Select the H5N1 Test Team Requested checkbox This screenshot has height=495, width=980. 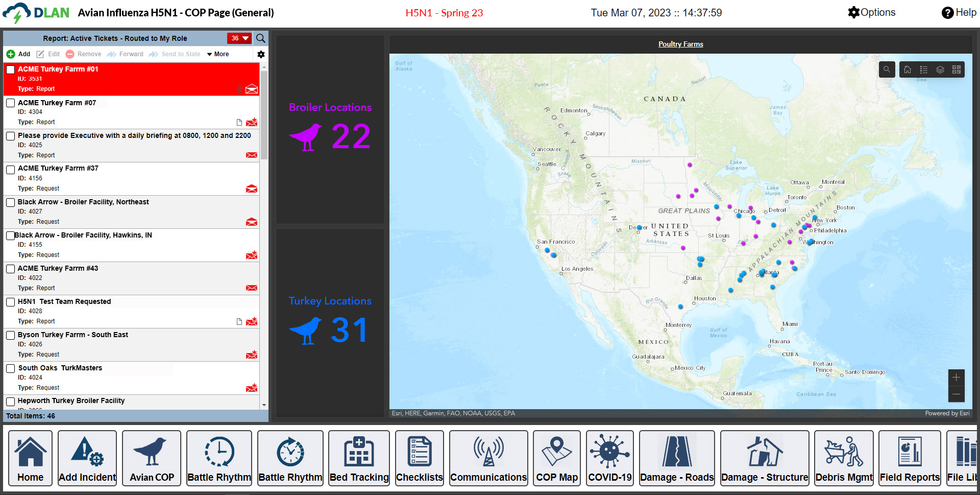10,302
